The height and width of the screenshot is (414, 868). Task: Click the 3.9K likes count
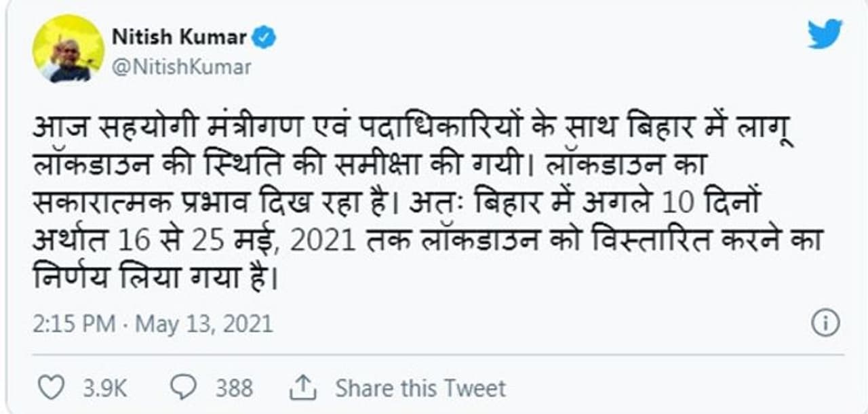pyautogui.click(x=104, y=388)
